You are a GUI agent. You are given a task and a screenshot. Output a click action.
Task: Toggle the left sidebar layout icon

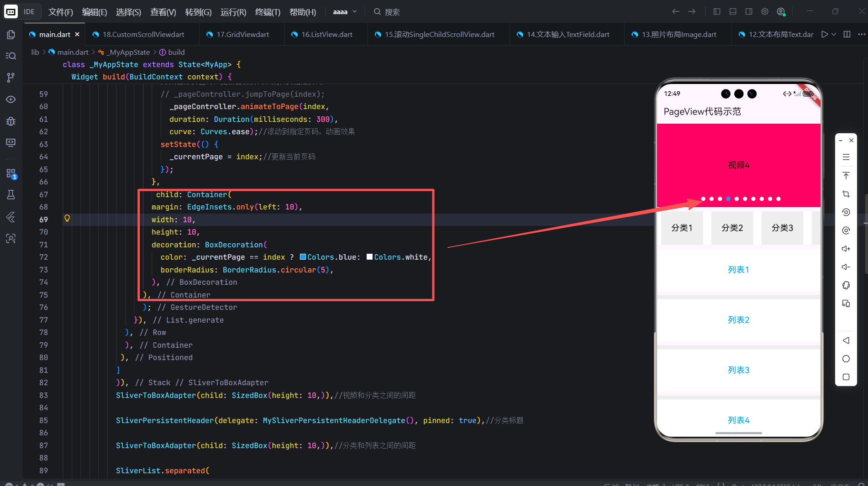[x=717, y=12]
